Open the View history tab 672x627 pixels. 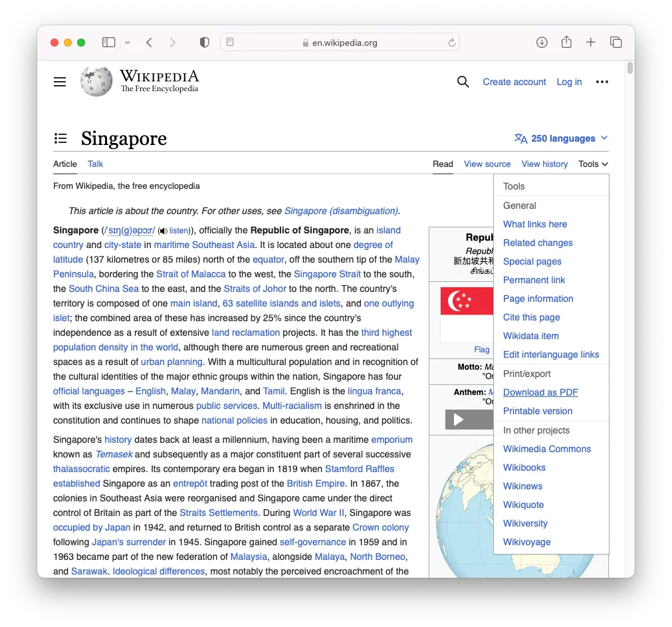(544, 164)
